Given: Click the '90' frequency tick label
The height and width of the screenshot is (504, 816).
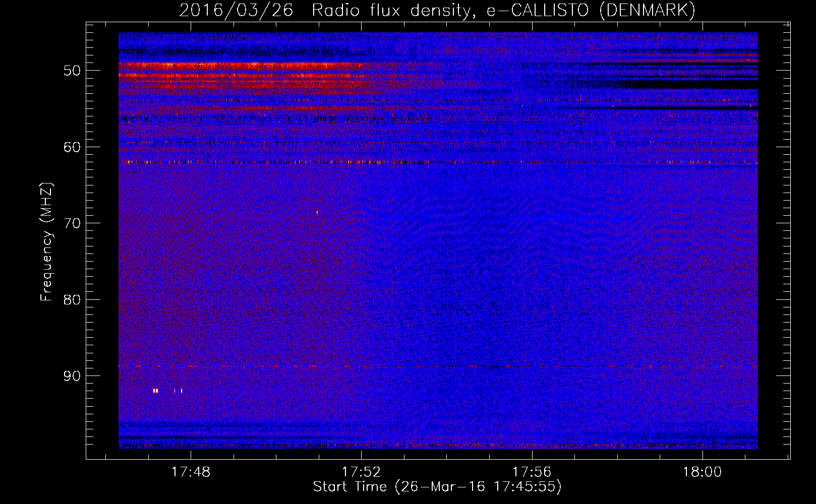Looking at the screenshot, I should tap(72, 376).
